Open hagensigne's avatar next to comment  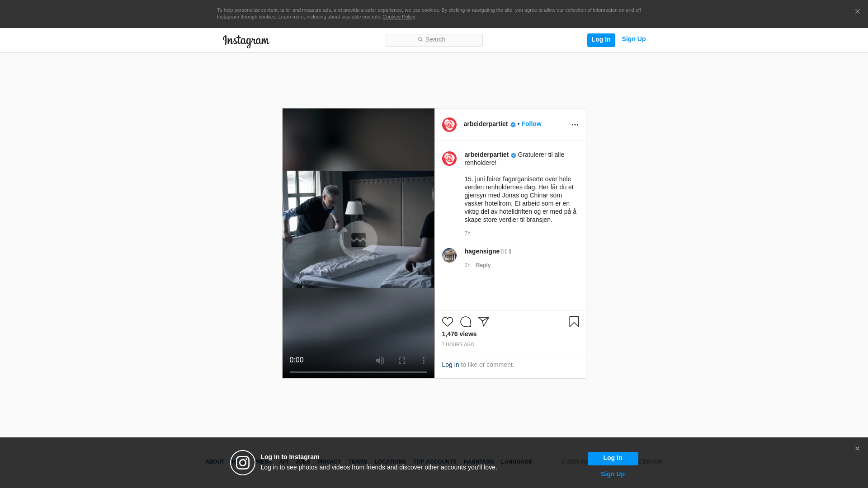tap(449, 255)
